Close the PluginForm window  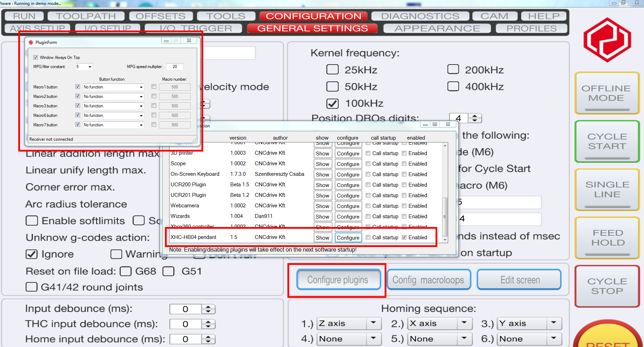(189, 41)
